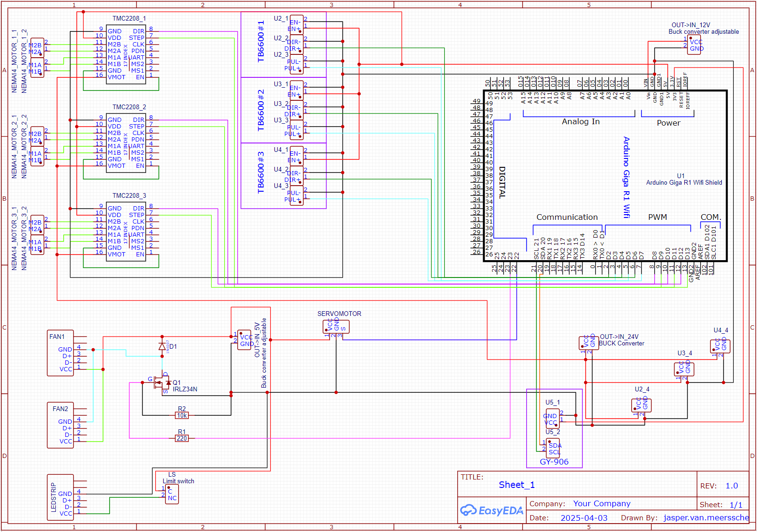Click the 'Power' section label on Arduino
Screen dimensions: 757x532
[668, 123]
